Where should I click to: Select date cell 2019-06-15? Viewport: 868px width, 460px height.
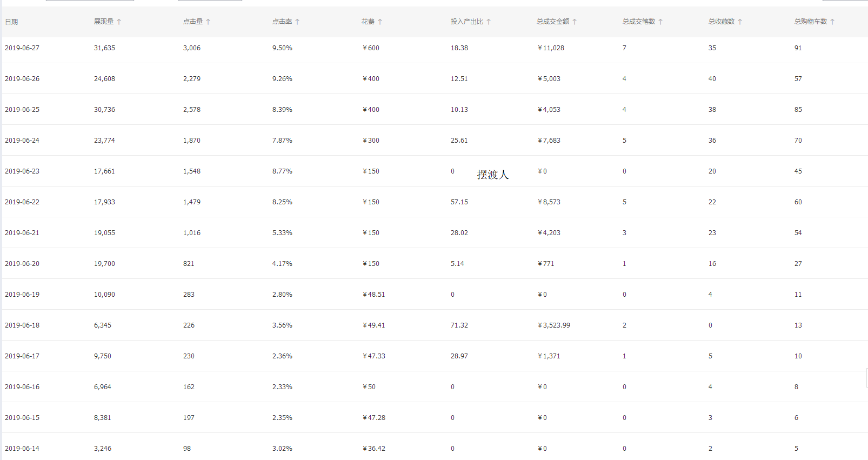(22, 418)
